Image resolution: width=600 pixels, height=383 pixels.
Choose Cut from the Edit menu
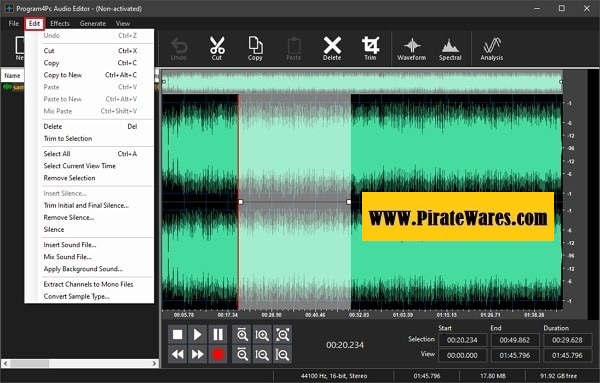(x=90, y=51)
